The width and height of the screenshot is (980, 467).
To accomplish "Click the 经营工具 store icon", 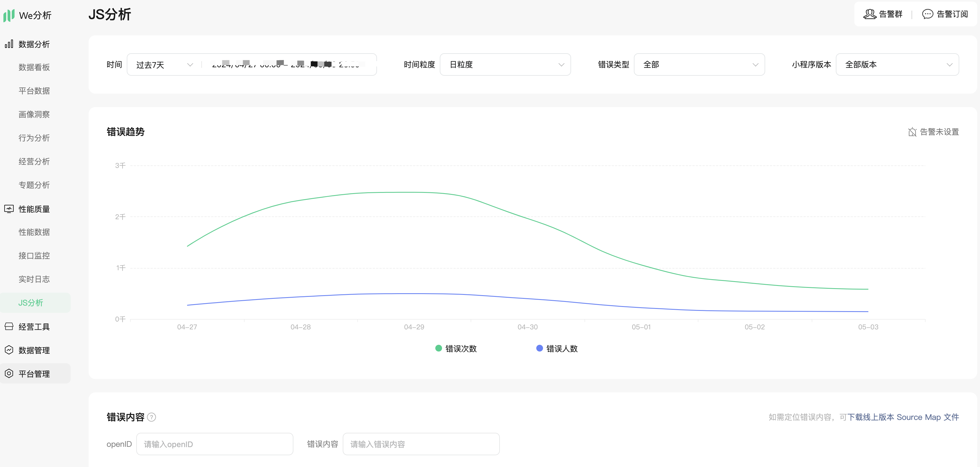I will pyautogui.click(x=9, y=327).
